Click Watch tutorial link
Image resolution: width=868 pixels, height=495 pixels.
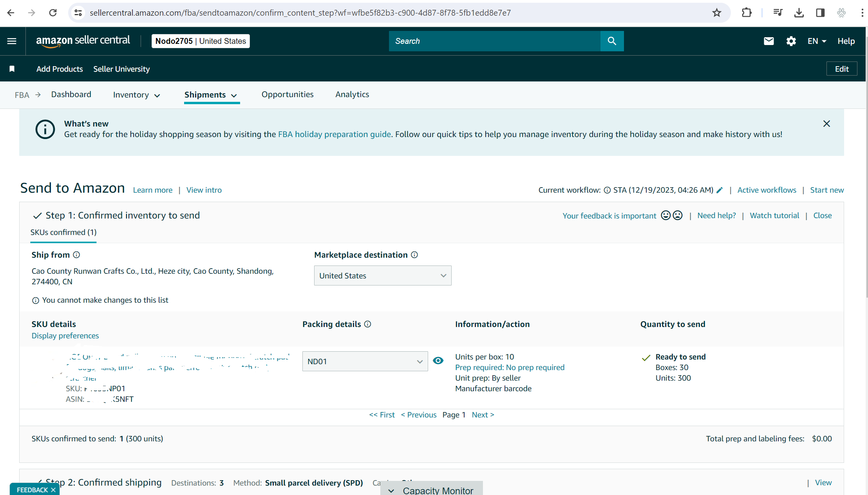tap(774, 215)
